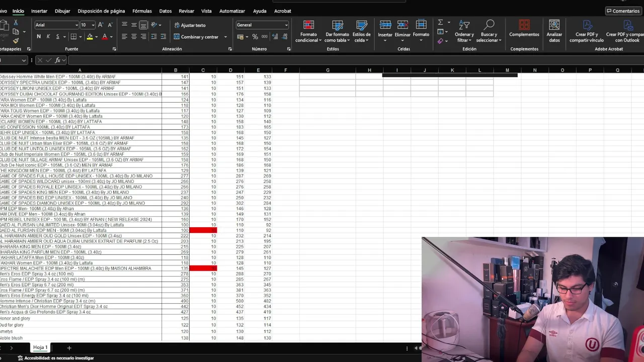
Task: Open the font size 10 dropdown
Action: (x=93, y=25)
